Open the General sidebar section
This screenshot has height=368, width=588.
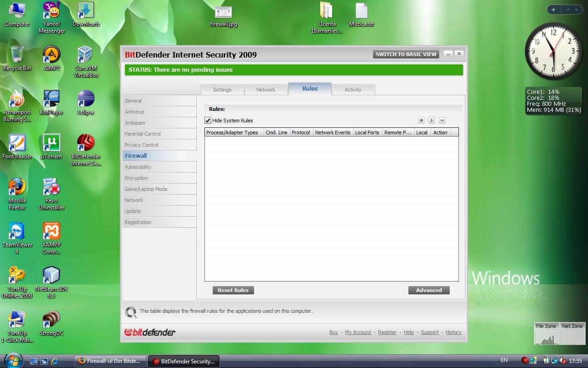159,101
